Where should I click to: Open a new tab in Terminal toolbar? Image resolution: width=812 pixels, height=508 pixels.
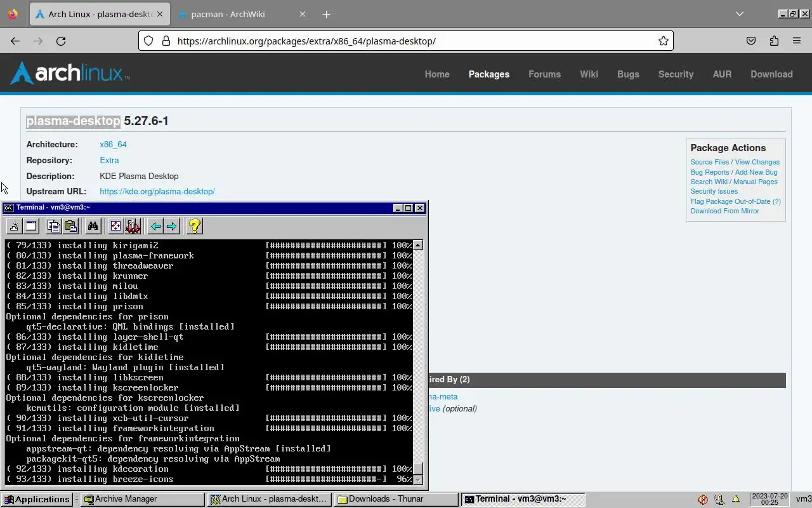(x=14, y=226)
